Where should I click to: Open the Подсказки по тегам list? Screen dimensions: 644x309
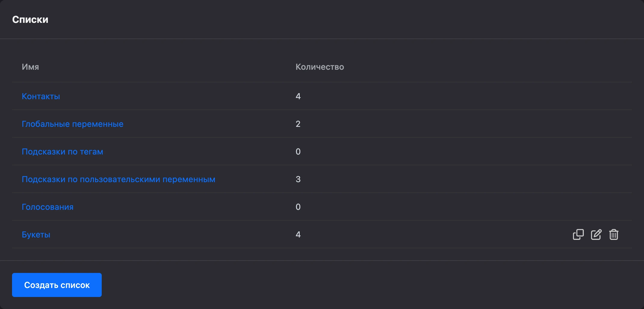point(62,151)
